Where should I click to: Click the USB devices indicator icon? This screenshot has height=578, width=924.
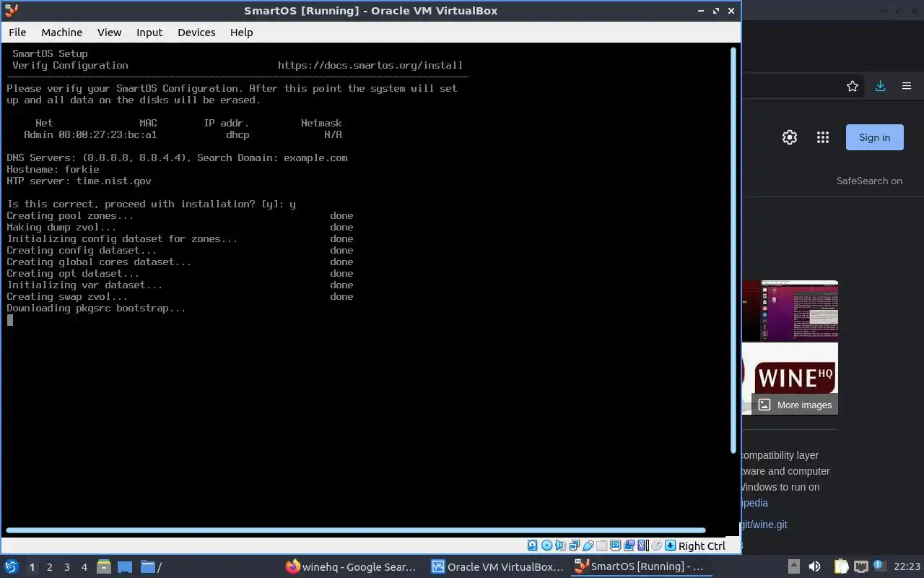(588, 545)
